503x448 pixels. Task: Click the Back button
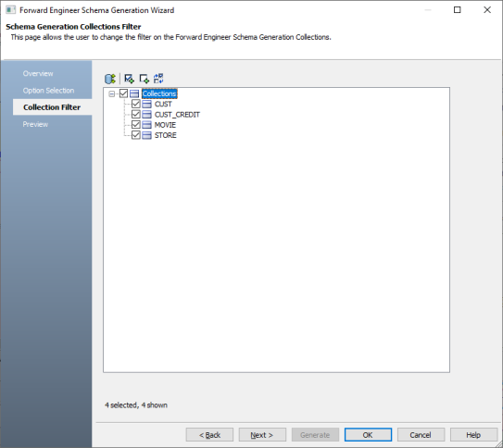[x=209, y=435]
